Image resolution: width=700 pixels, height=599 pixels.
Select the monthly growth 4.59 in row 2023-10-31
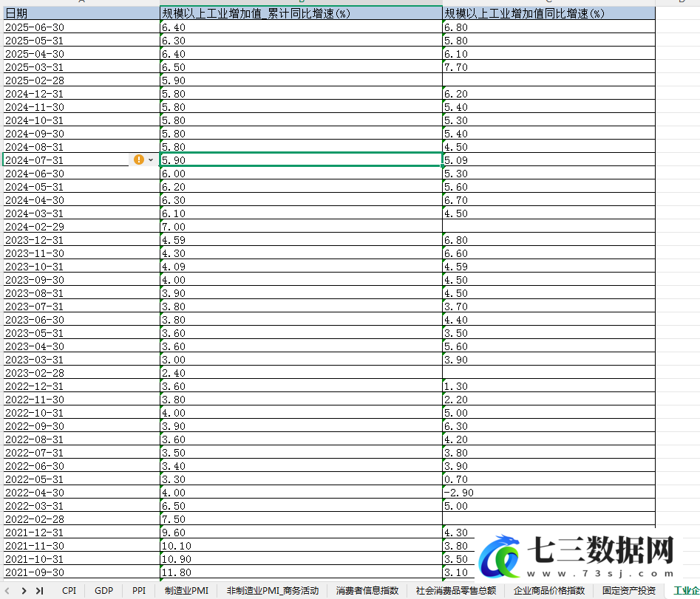[x=549, y=267]
